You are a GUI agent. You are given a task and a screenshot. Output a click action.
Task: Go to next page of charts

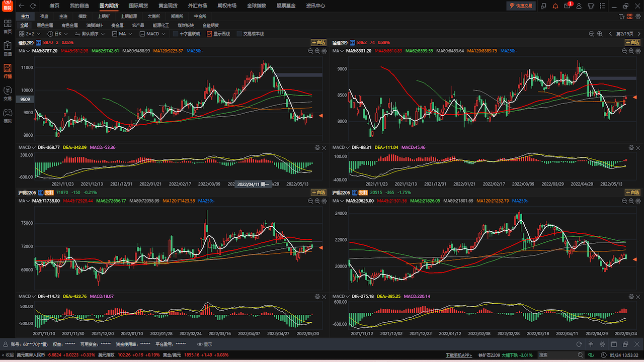tap(639, 34)
